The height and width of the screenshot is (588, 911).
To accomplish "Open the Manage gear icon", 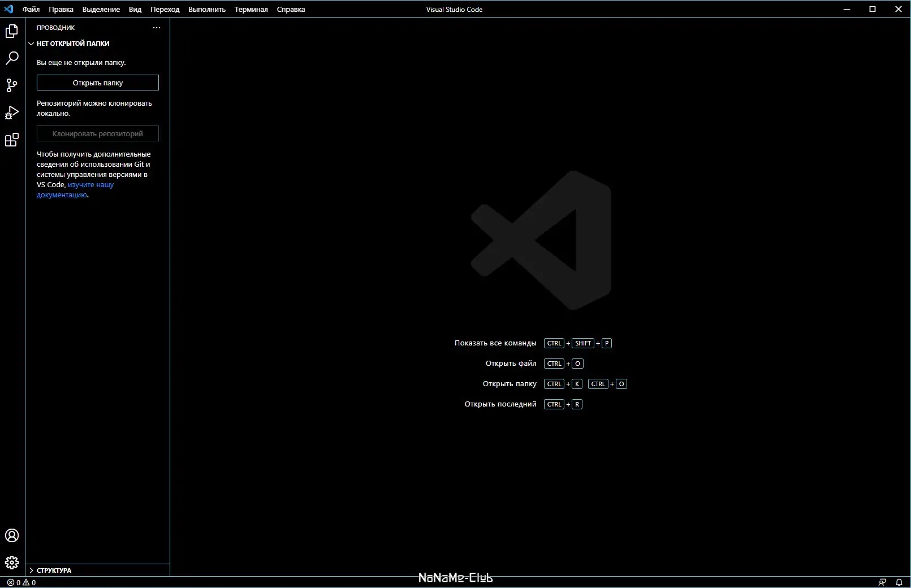I will (x=12, y=563).
